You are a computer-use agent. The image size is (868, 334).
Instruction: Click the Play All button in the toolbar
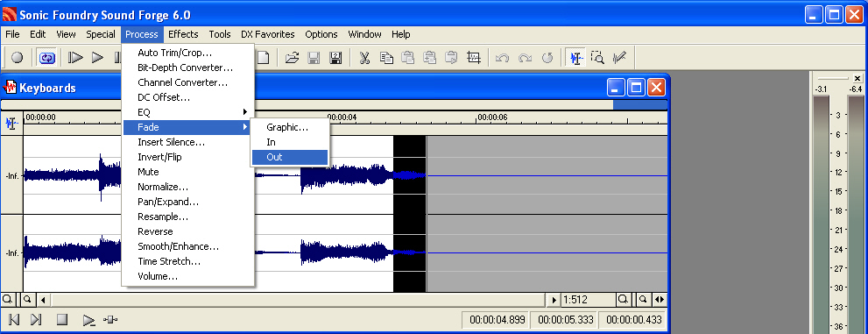pos(76,58)
